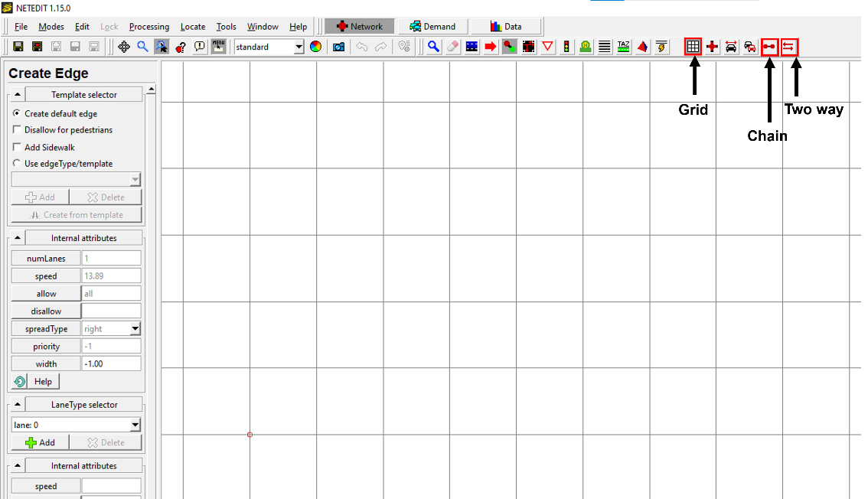868x499 pixels.
Task: Click the TAZ mode icon
Action: (624, 47)
